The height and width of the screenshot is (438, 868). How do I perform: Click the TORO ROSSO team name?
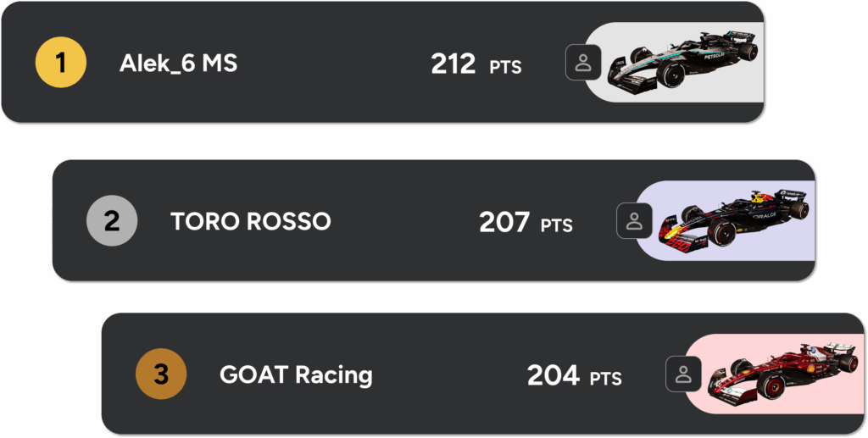(x=250, y=222)
